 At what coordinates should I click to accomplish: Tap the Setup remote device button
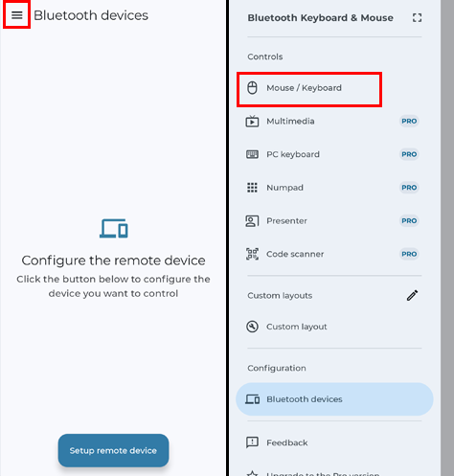point(113,450)
